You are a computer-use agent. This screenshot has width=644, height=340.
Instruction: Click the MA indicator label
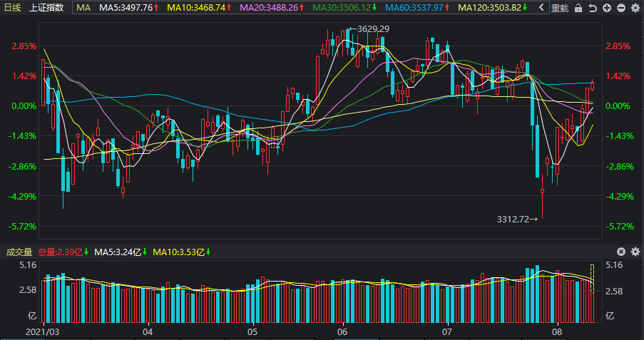click(83, 7)
